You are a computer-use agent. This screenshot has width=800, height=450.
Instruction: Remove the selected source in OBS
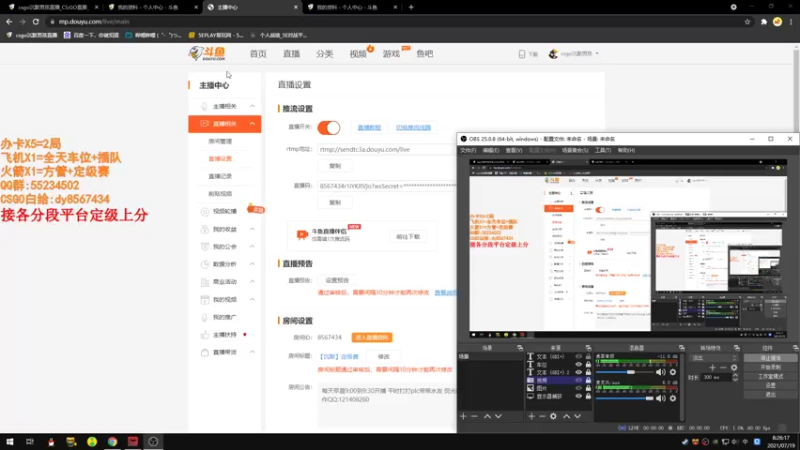pyautogui.click(x=542, y=416)
